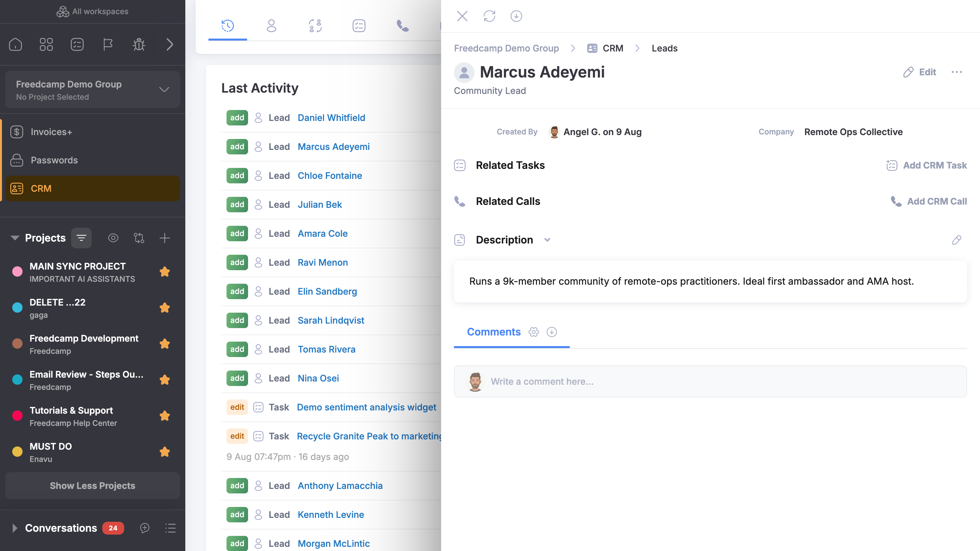Screen dimensions: 980x551
Task: Open the Tasks icon in the top sidebar
Action: coord(77,44)
